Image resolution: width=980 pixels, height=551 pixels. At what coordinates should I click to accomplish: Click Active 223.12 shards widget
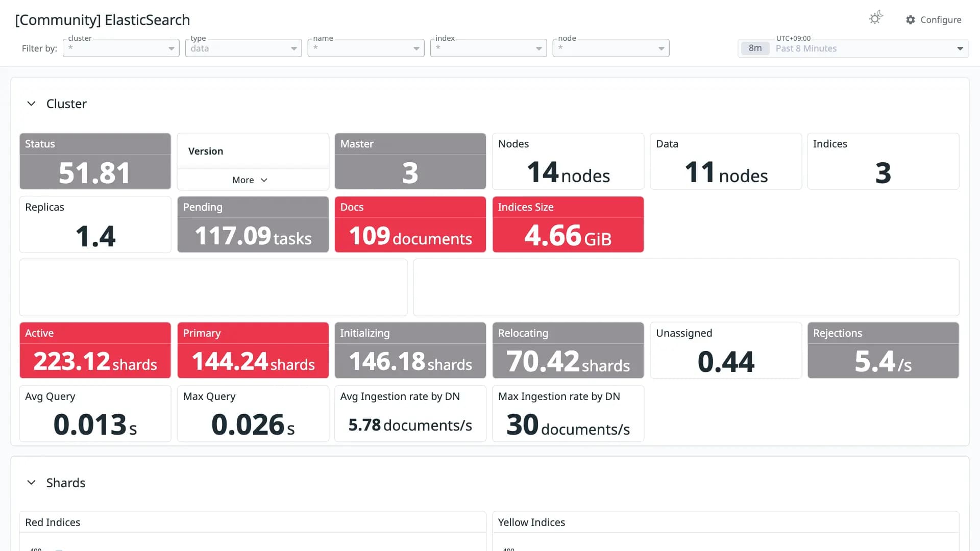pyautogui.click(x=95, y=350)
